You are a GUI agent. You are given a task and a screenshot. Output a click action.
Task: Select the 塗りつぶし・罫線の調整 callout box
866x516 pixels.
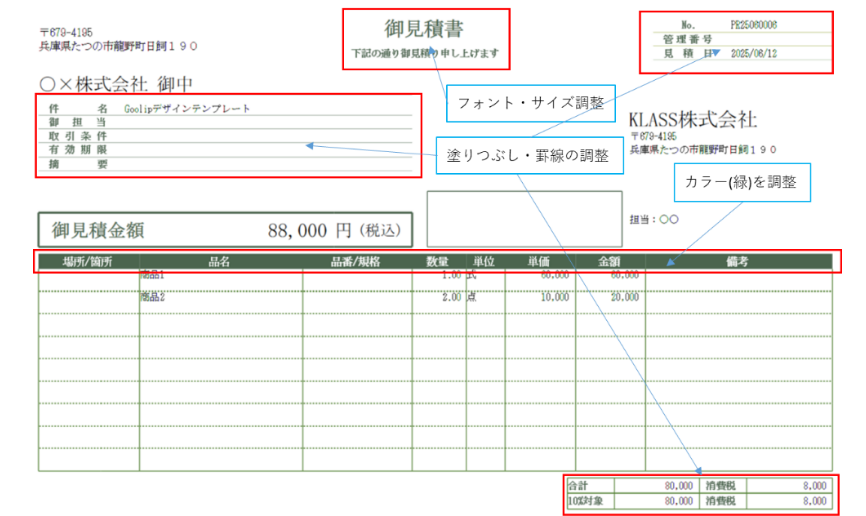pyautogui.click(x=528, y=157)
